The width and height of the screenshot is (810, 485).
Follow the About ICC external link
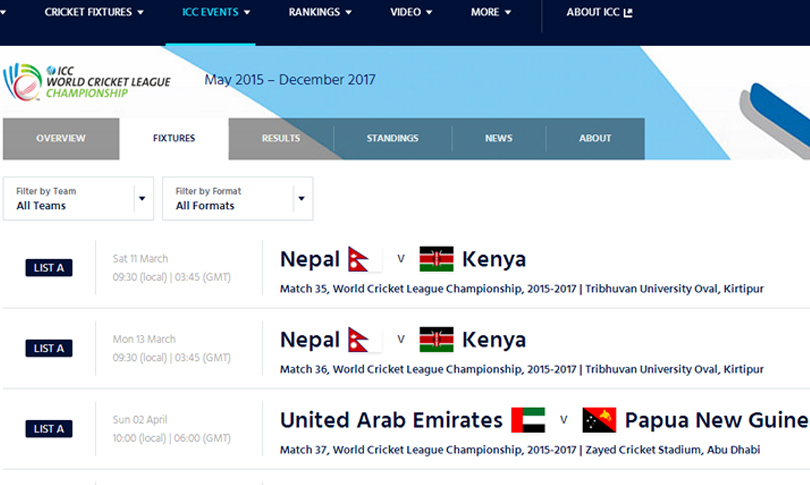[599, 12]
